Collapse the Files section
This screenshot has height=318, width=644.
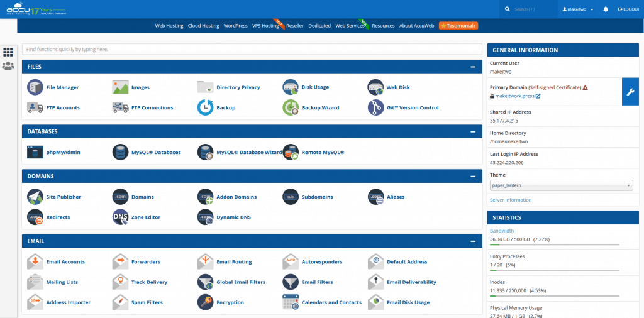[x=472, y=67]
